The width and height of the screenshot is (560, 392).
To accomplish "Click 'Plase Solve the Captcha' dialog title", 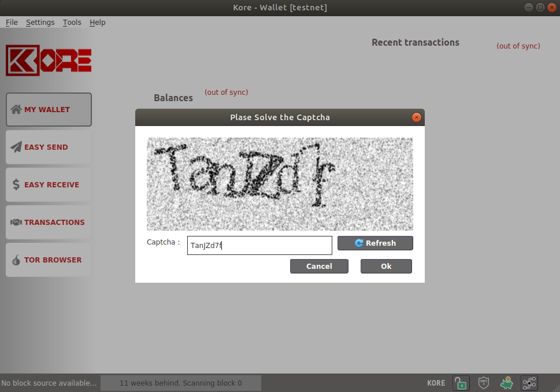I will [280, 117].
